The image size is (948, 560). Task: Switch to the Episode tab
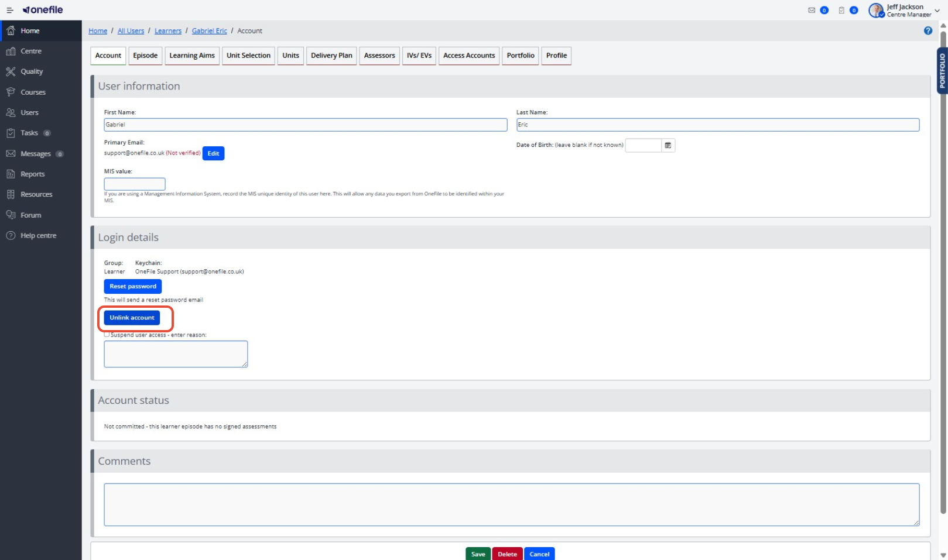(145, 56)
